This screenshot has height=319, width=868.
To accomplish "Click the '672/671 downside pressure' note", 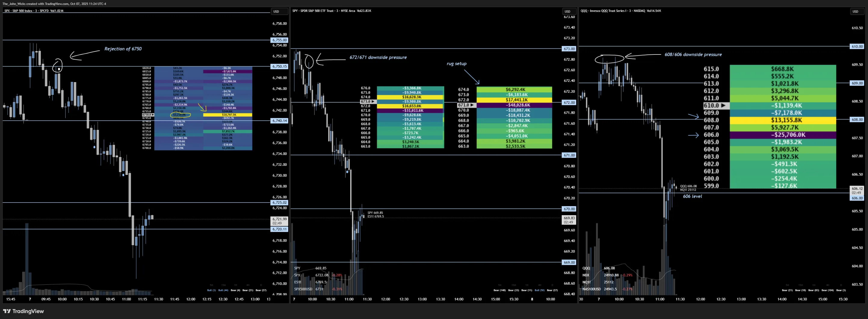I will coord(378,58).
